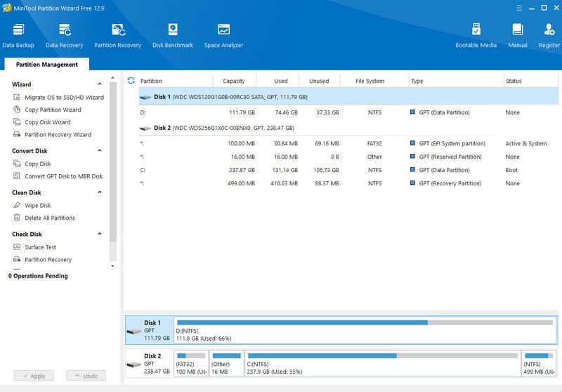Sort by the Unused column header
This screenshot has width=562, height=392.
pos(319,81)
